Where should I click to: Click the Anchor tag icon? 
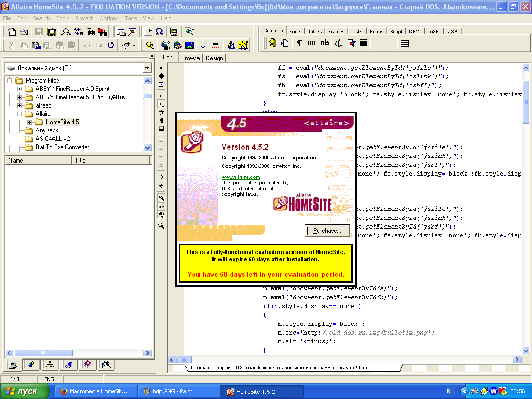point(338,44)
